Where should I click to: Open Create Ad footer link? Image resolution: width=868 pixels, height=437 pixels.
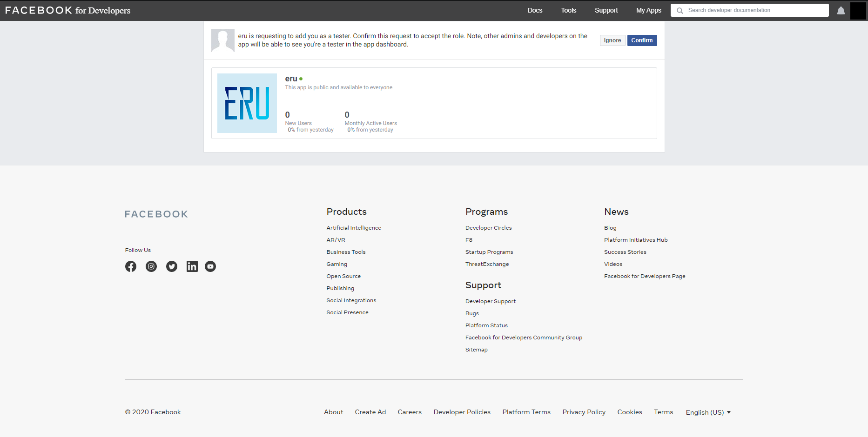click(370, 412)
